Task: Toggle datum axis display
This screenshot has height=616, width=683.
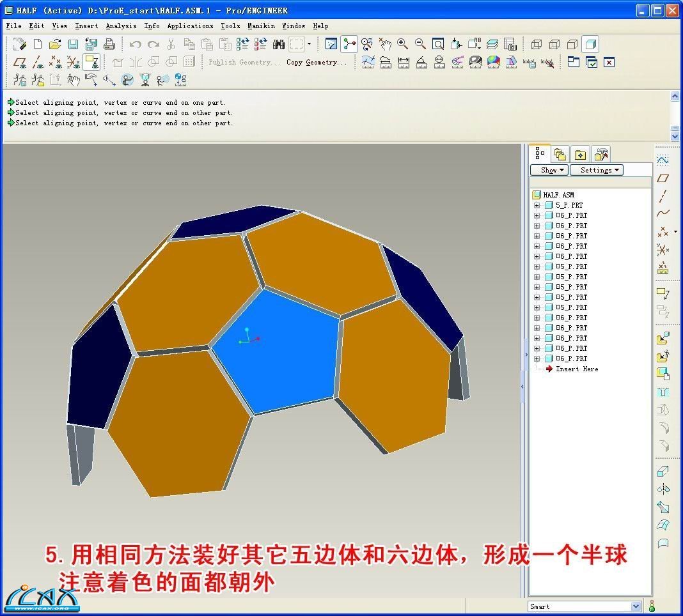Action: [38, 62]
